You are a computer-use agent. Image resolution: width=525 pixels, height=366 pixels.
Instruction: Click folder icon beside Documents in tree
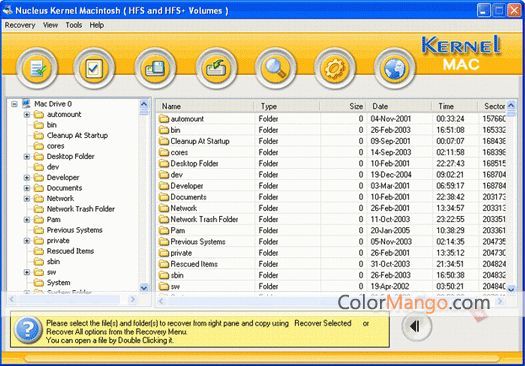pyautogui.click(x=39, y=188)
